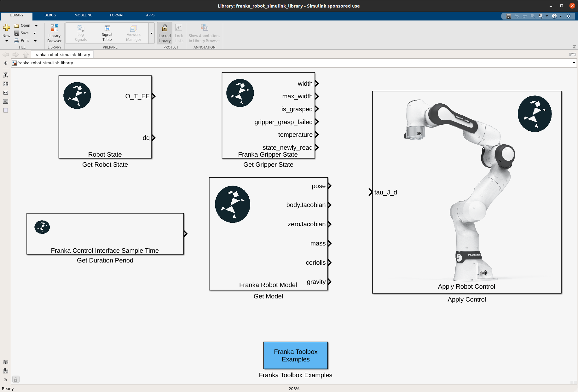Select the Annotation text tool in palette
578x392 pixels.
click(6, 93)
